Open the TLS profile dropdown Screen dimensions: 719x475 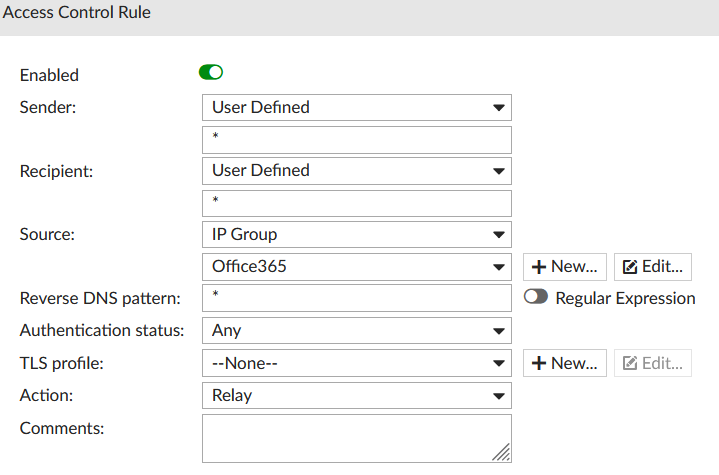[x=356, y=363]
